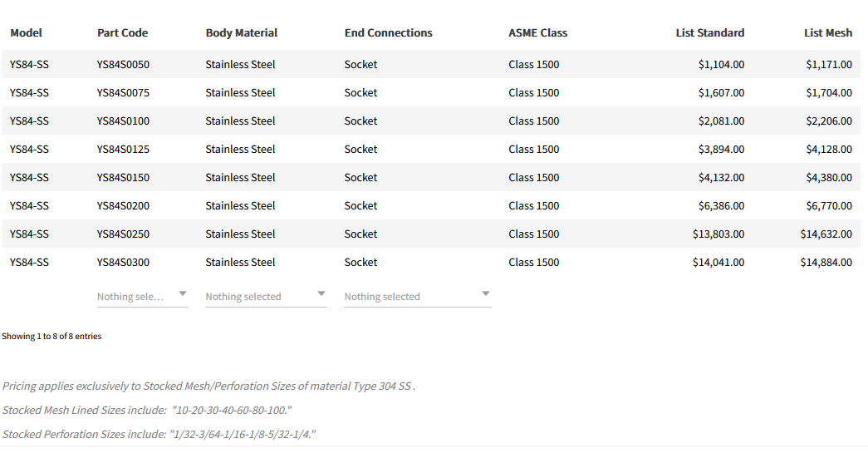Select the YS84S0300 part code
The image size is (868, 458).
pos(124,263)
